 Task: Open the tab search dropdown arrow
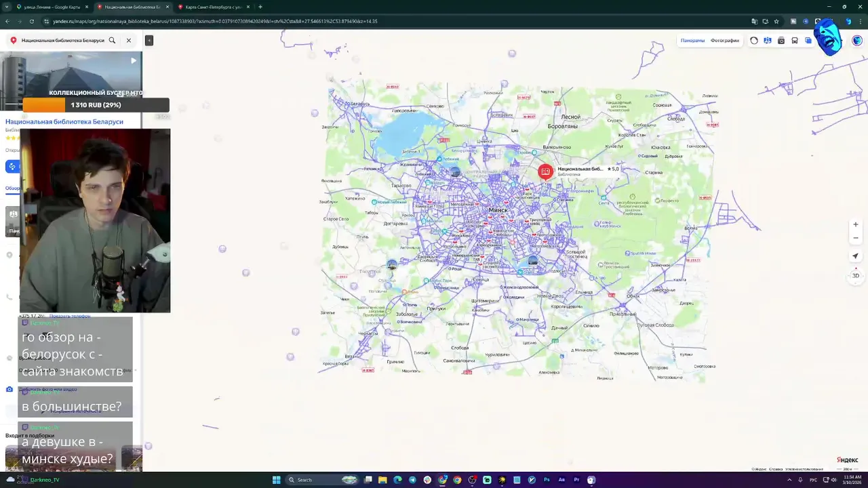(7, 7)
